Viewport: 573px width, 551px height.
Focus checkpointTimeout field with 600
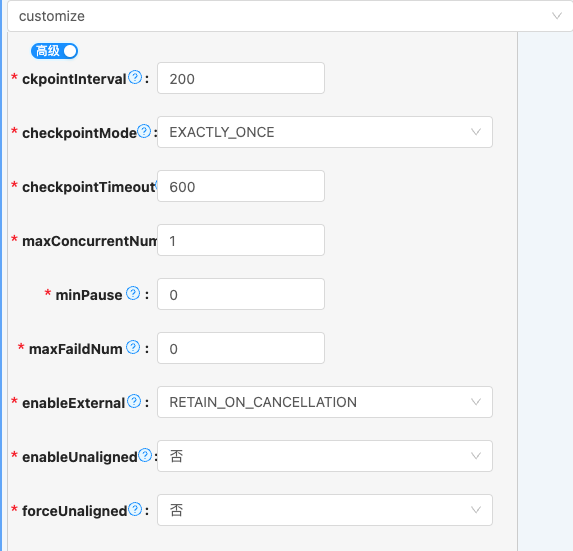pyautogui.click(x=241, y=186)
